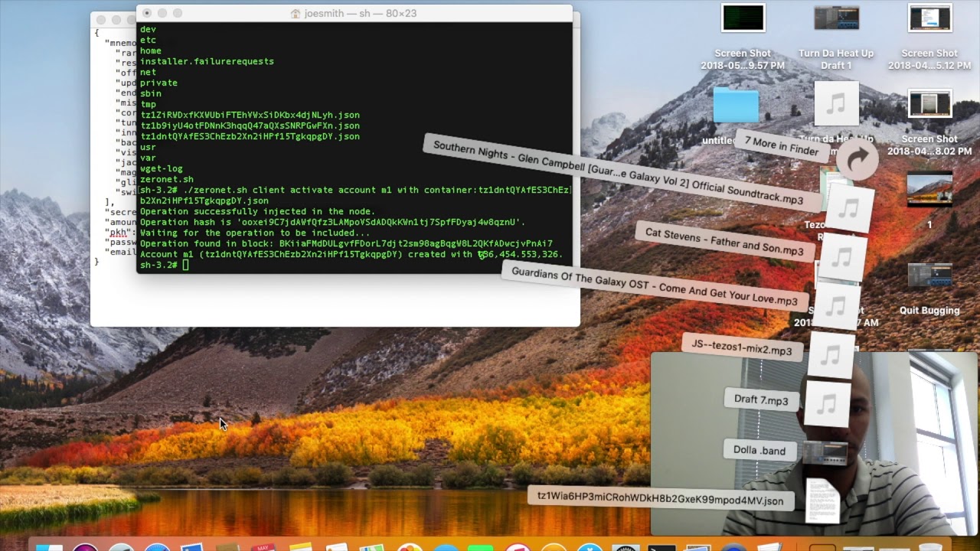Click the 'Draft 7.mp3' stack label
The width and height of the screenshot is (980, 551).
761,399
